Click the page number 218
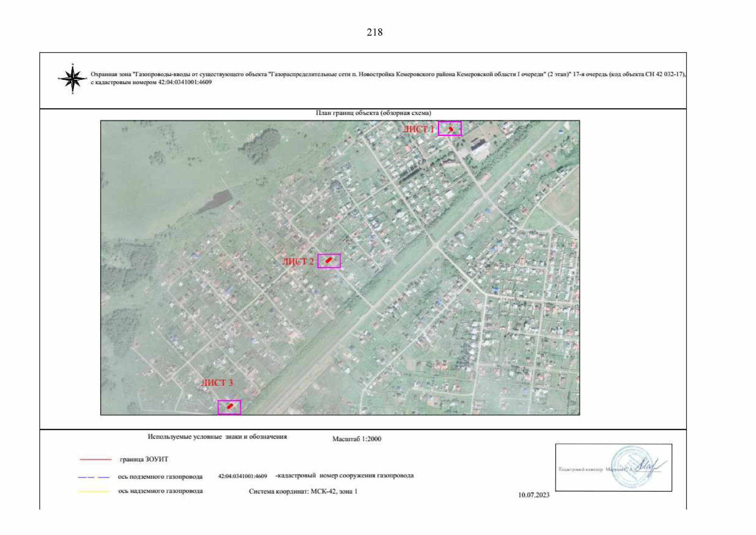The width and height of the screenshot is (756, 535). point(374,32)
